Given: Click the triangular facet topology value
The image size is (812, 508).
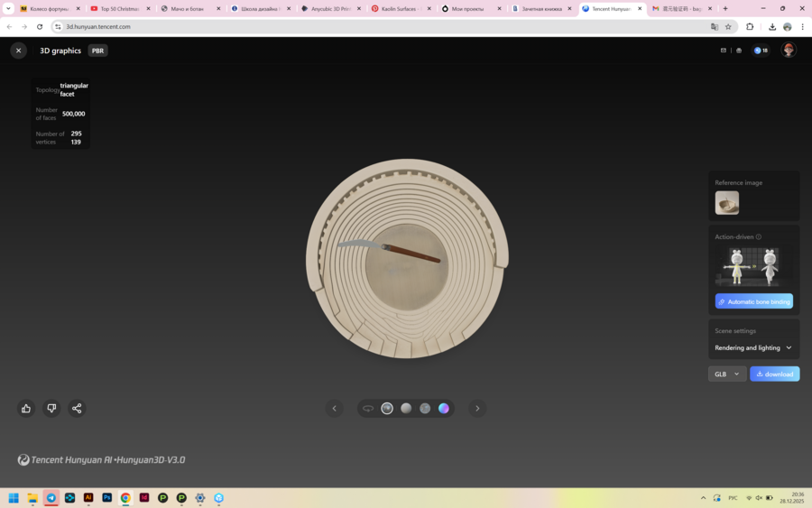Looking at the screenshot, I should [x=74, y=89].
